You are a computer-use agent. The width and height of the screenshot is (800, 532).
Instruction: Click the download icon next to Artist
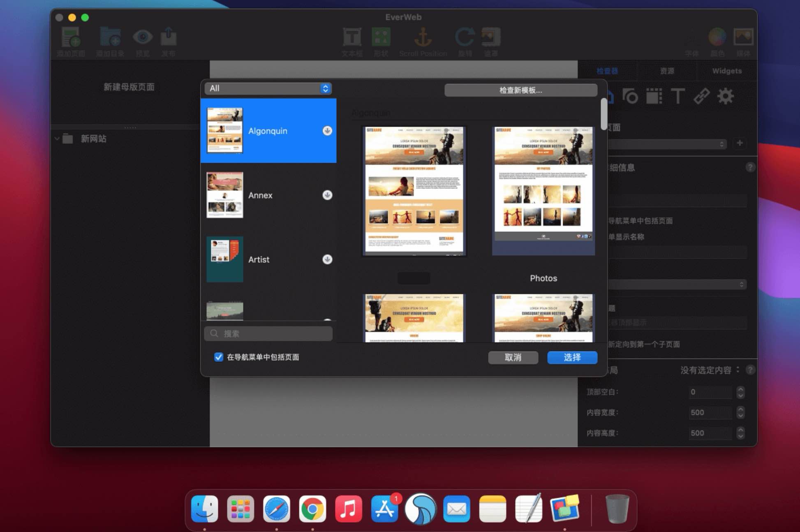point(327,259)
